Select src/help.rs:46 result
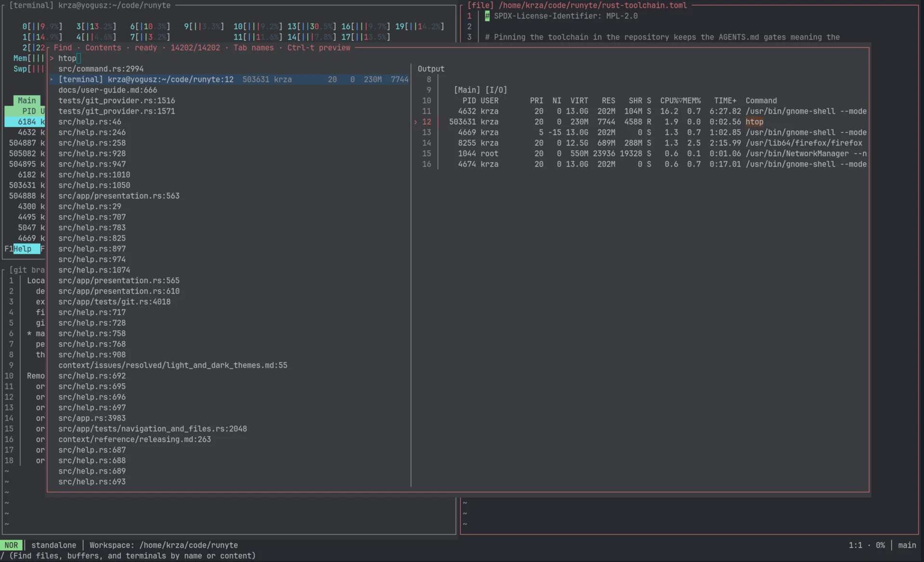This screenshot has width=924, height=562. (x=90, y=122)
